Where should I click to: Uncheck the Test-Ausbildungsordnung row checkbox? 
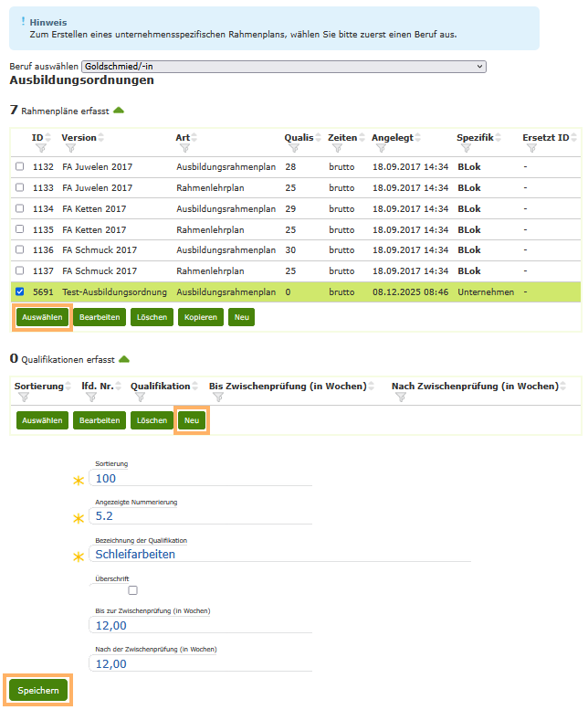coord(20,292)
